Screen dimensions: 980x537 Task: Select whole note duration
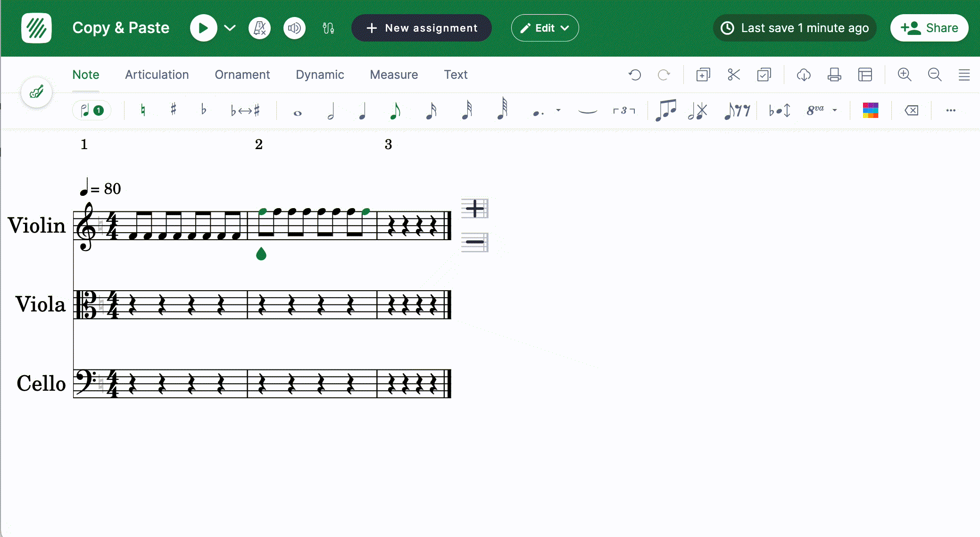(298, 113)
